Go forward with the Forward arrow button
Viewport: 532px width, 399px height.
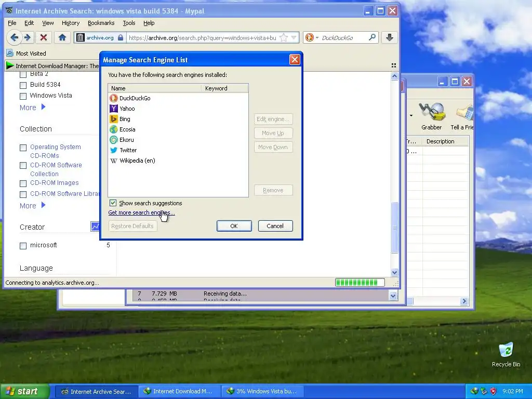pos(28,37)
